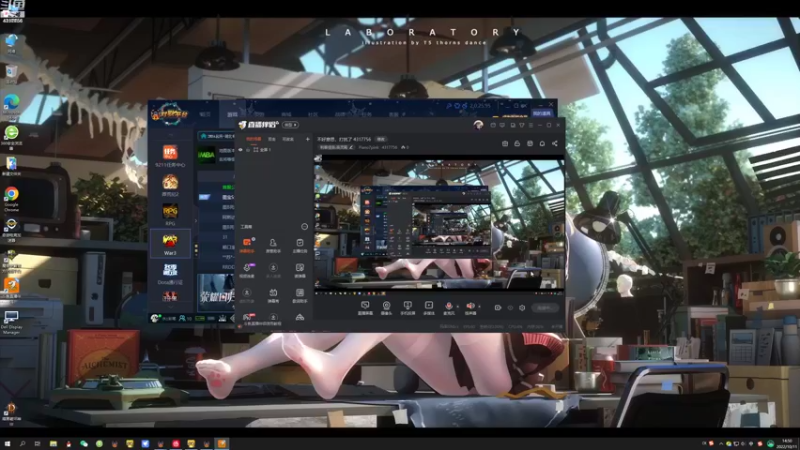800x450 pixels.
Task: Select the 全屏 1 source row
Action: pos(274,150)
